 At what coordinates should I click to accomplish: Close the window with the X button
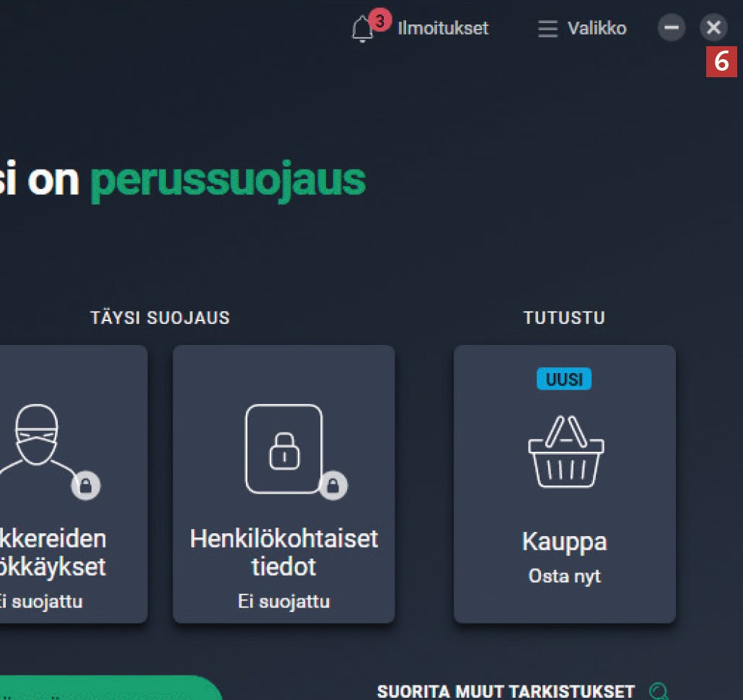click(x=713, y=27)
